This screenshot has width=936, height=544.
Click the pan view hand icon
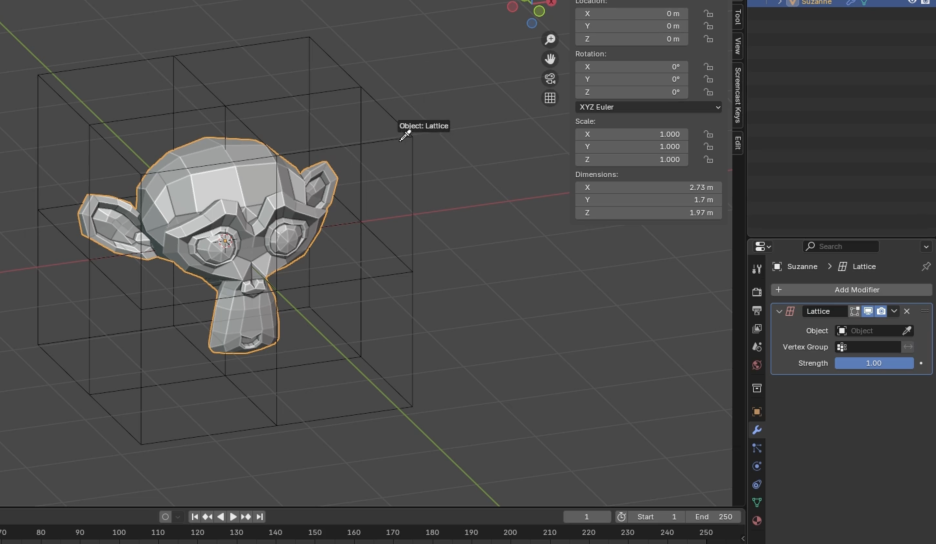coord(550,59)
